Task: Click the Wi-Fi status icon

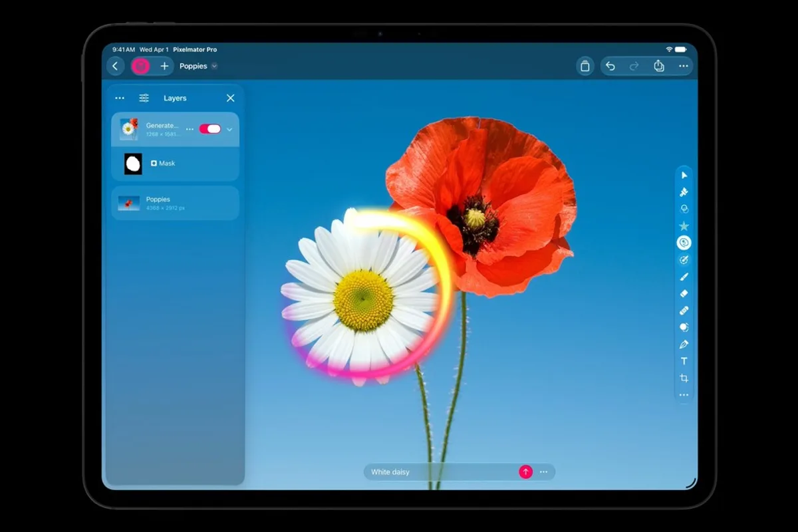Action: coord(669,49)
